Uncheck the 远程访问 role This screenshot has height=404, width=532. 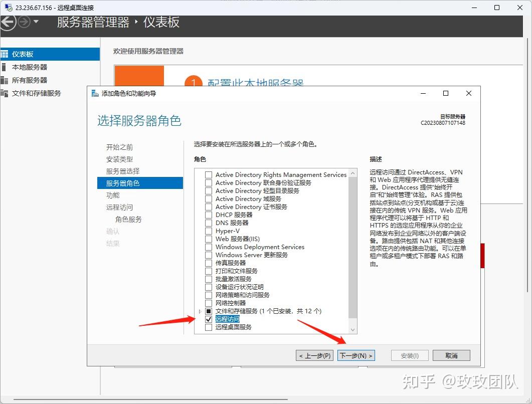208,319
